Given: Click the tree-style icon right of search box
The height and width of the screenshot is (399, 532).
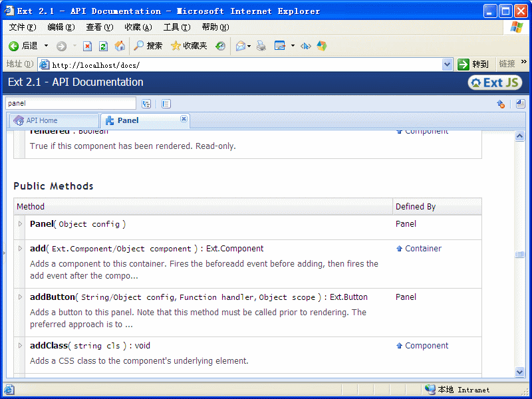Looking at the screenshot, I should (146, 104).
